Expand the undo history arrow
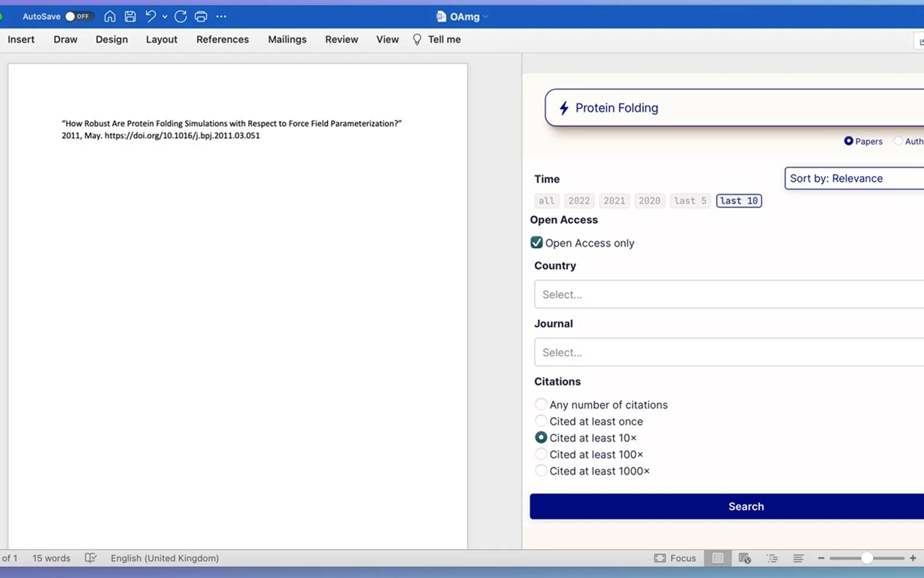This screenshot has width=924, height=578. tap(165, 17)
